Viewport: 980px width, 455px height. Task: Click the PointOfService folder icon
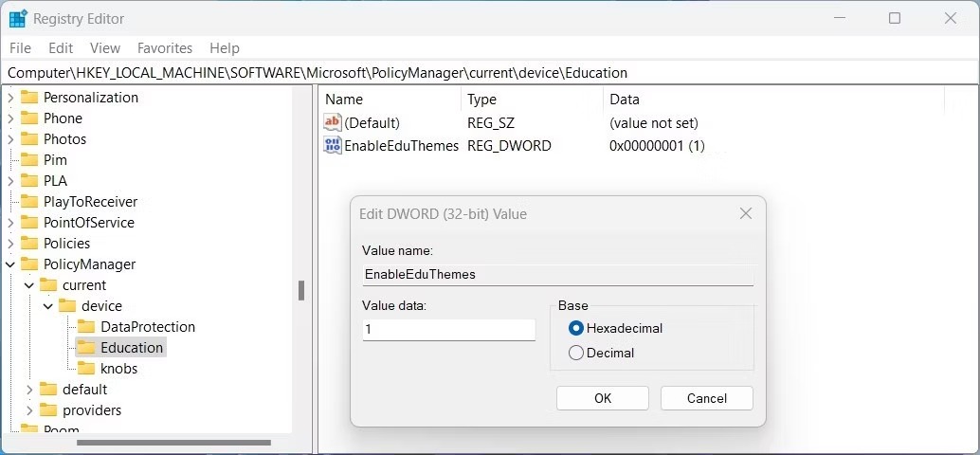(x=29, y=223)
